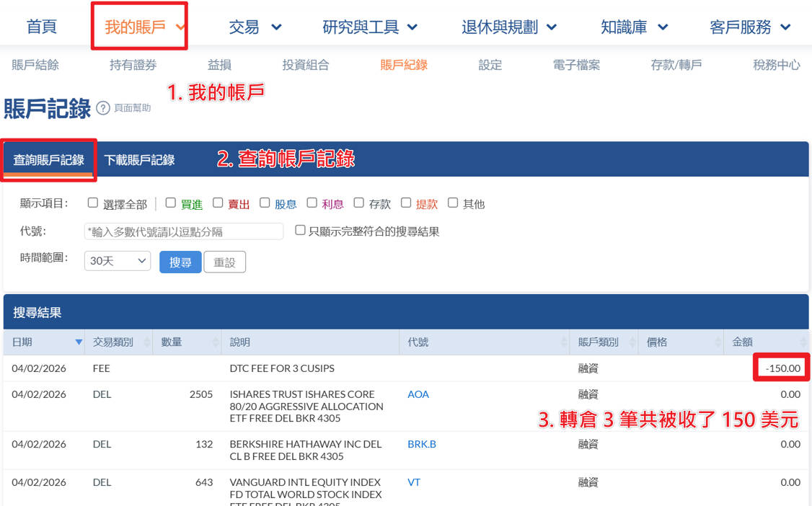Sort results by 日期 column arrow
812x506 pixels.
tap(79, 342)
